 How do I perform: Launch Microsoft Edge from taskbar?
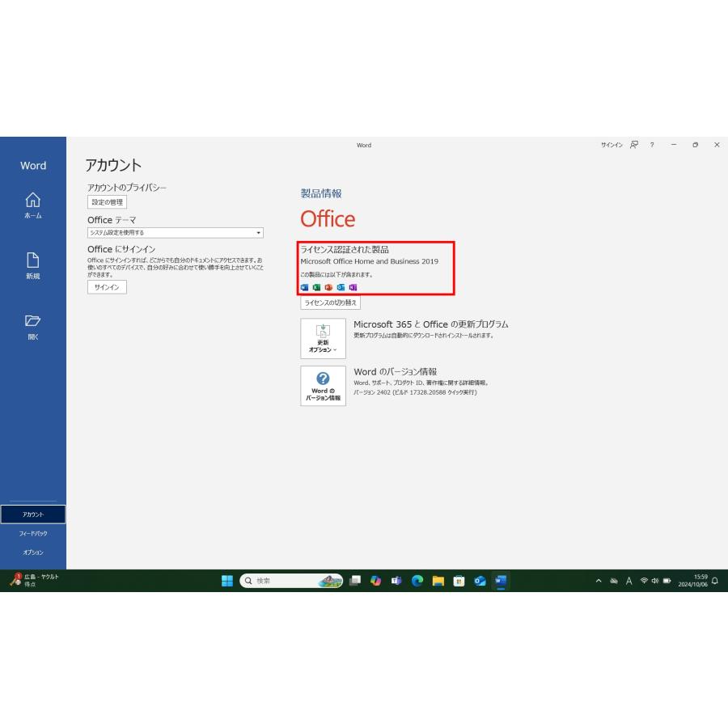417,581
